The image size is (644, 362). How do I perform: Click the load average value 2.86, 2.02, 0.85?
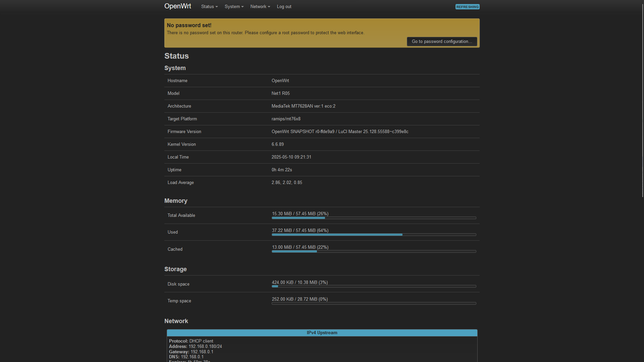(287, 183)
